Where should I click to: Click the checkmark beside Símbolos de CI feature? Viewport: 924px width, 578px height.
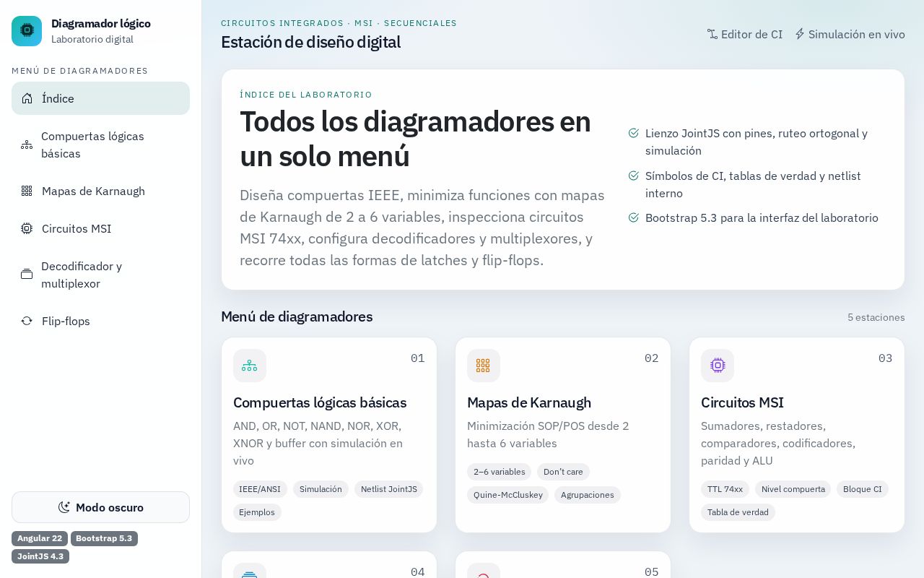click(x=634, y=176)
